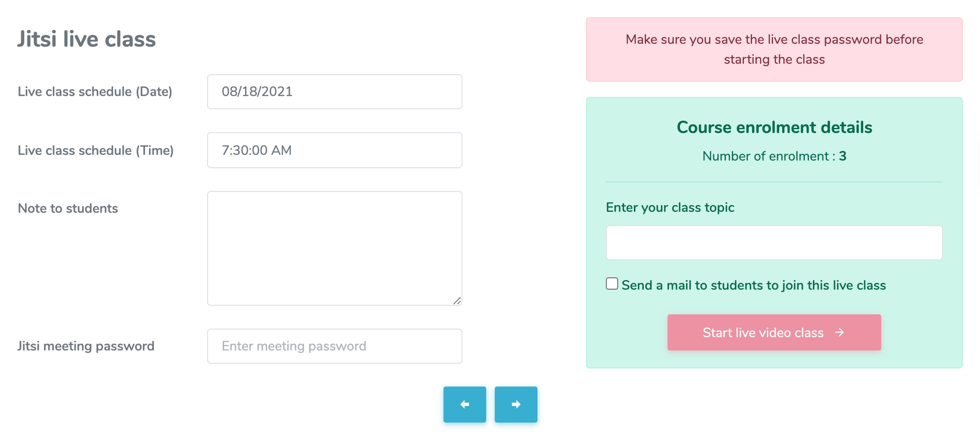
Task: Click the "Number of enrolment" count text
Action: 774,156
